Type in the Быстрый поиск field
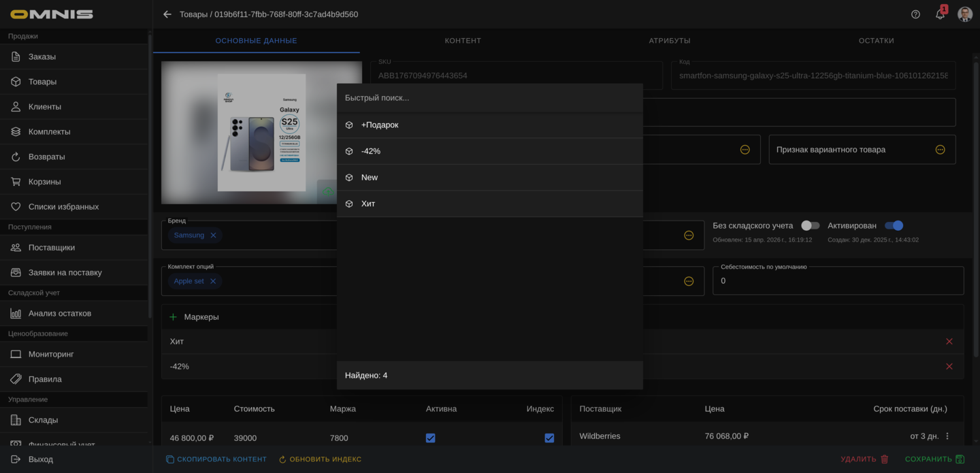The image size is (980, 473). pos(489,98)
